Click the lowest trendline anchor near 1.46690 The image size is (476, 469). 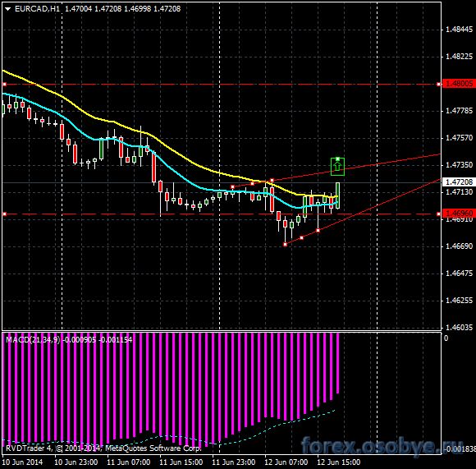[285, 244]
